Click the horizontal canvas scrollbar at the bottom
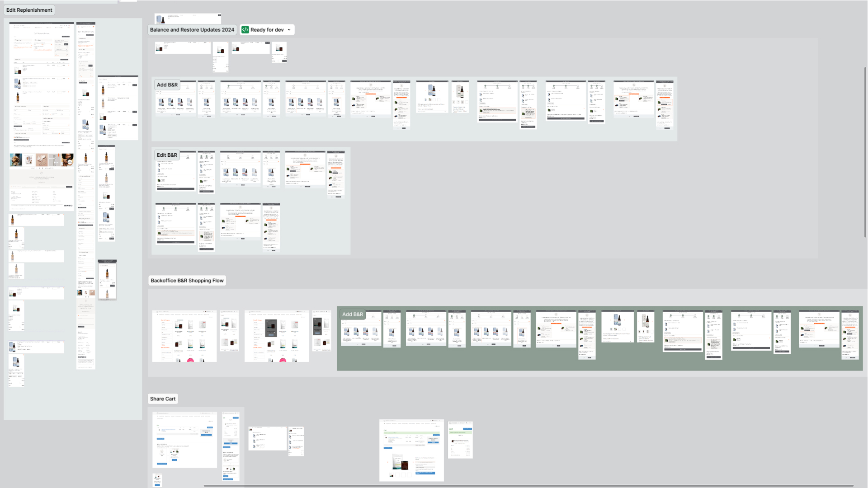 (528, 486)
